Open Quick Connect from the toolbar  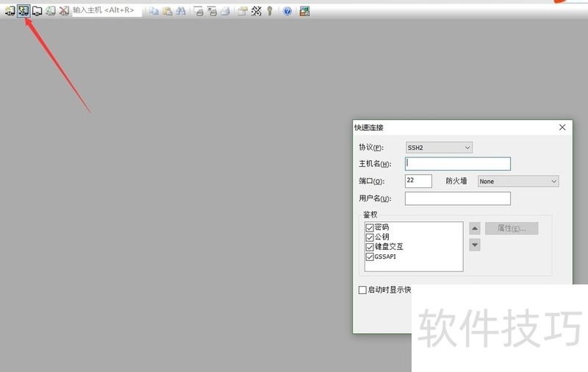pyautogui.click(x=24, y=11)
